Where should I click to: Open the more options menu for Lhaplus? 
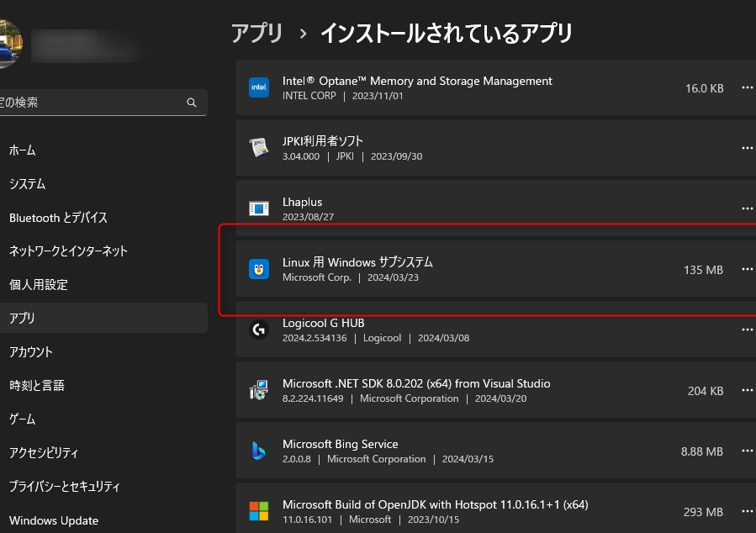pos(747,208)
